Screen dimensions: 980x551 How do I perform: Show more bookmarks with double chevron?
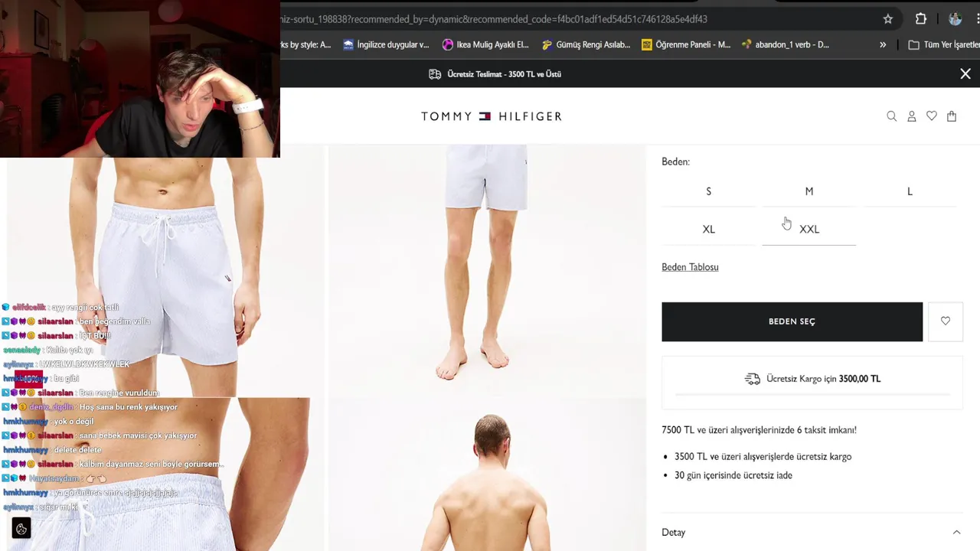[883, 45]
